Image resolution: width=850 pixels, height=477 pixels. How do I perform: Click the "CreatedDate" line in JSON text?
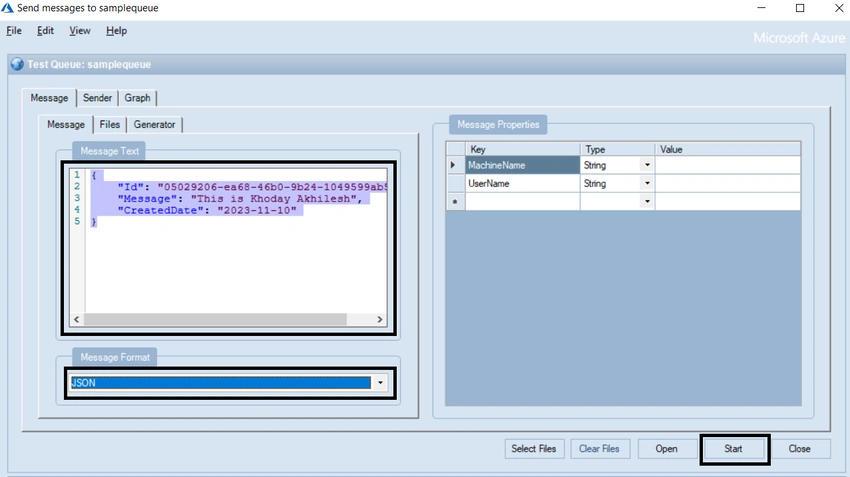pyautogui.click(x=207, y=210)
